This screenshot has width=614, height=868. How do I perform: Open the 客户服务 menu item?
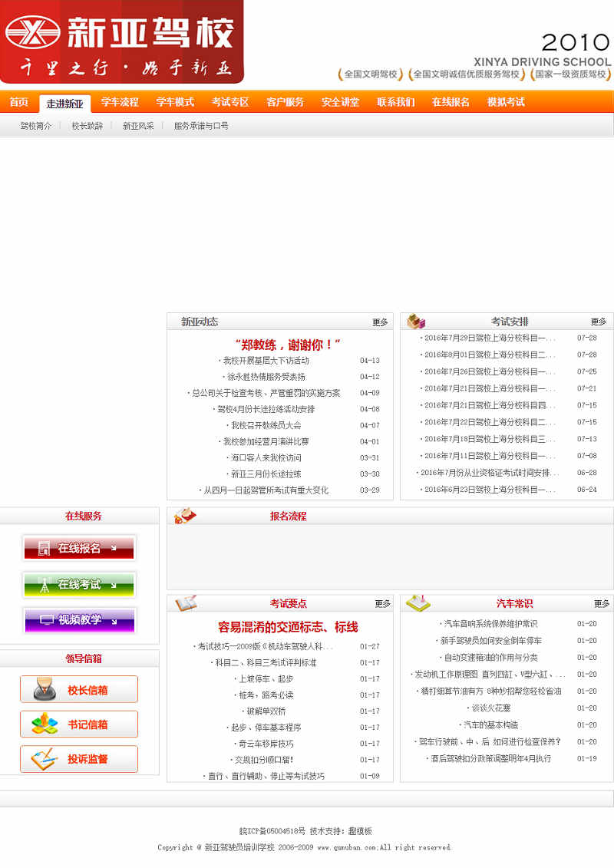[286, 102]
